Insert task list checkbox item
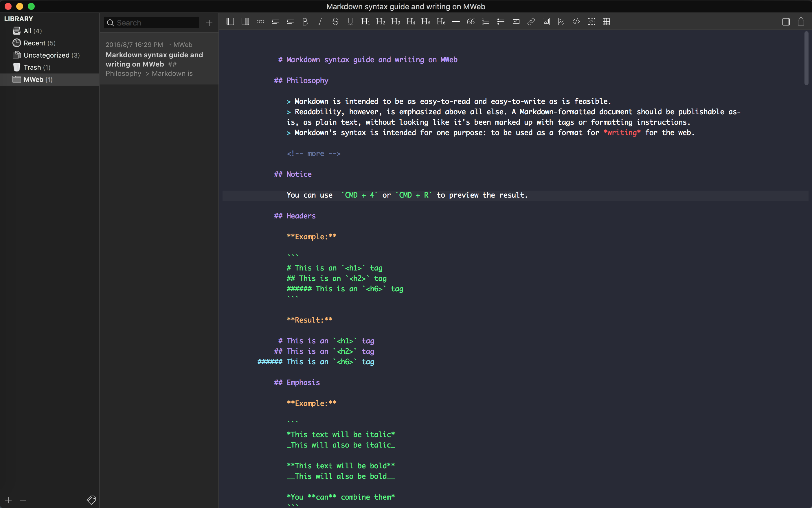This screenshot has width=812, height=508. pyautogui.click(x=516, y=22)
